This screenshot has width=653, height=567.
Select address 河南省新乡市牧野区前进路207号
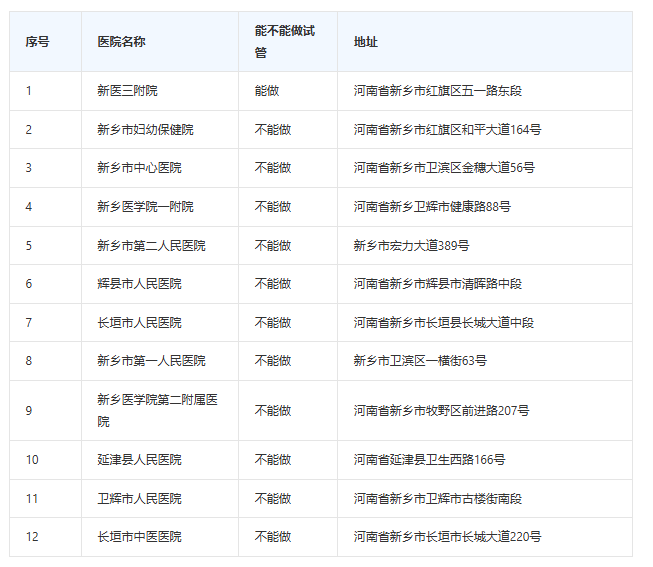pyautogui.click(x=441, y=411)
